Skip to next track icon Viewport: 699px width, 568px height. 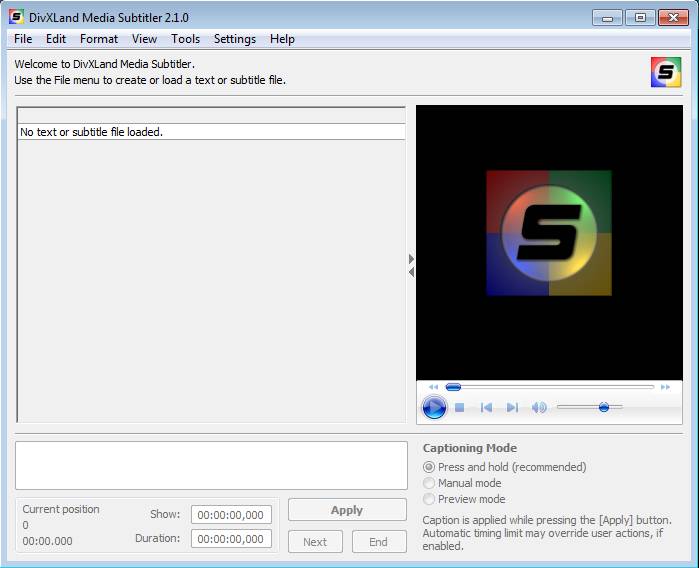[x=512, y=407]
